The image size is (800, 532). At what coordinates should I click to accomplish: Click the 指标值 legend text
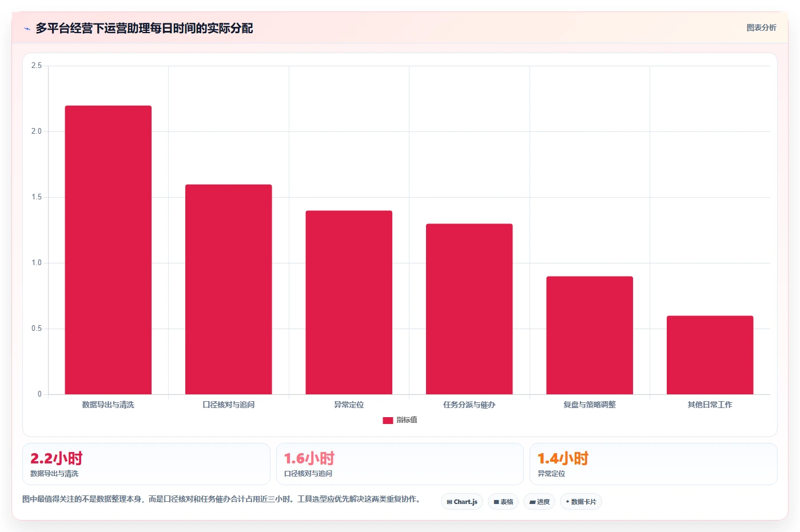pyautogui.click(x=407, y=420)
